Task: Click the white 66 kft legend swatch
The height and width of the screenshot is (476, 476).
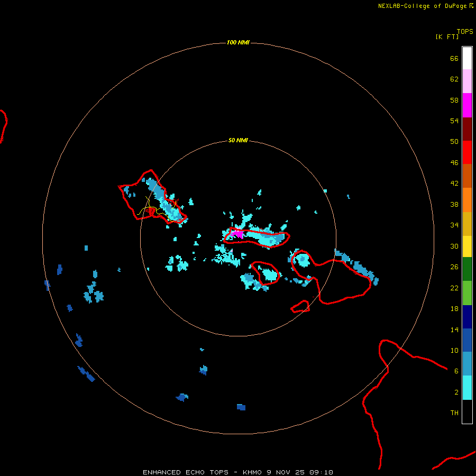Action: (467, 58)
